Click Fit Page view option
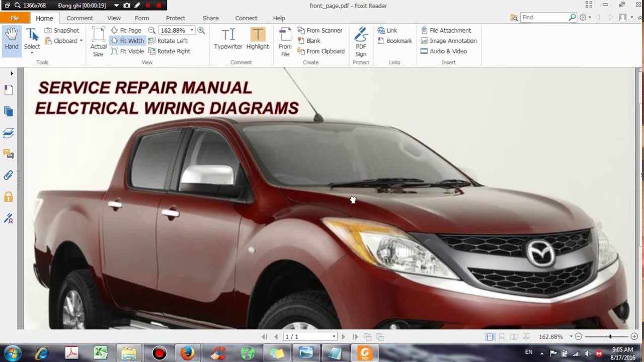 [126, 30]
